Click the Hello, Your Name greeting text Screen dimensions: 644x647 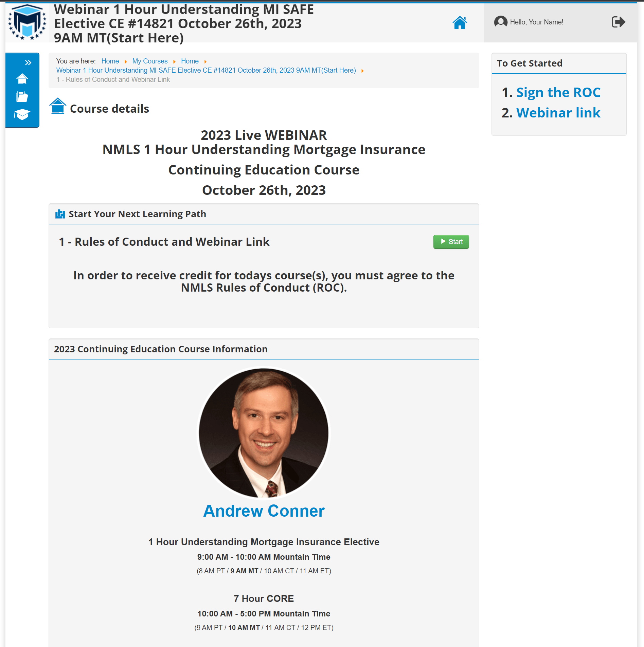[537, 22]
